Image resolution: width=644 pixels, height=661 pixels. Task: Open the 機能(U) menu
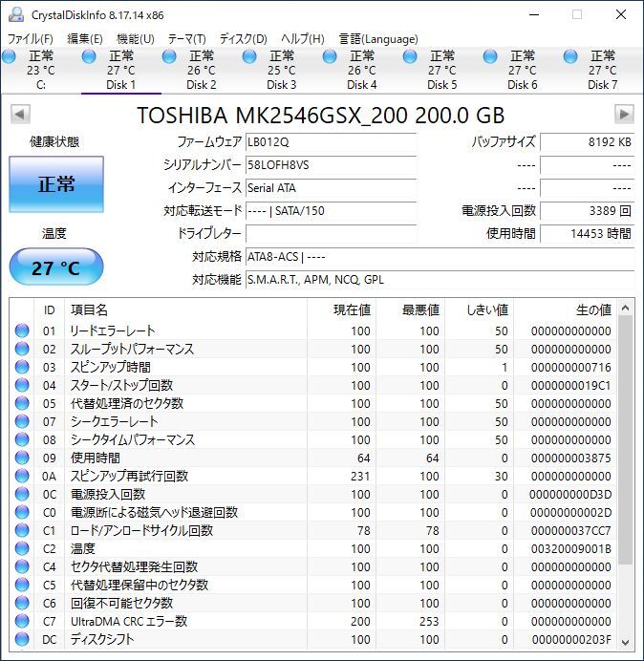coord(136,39)
